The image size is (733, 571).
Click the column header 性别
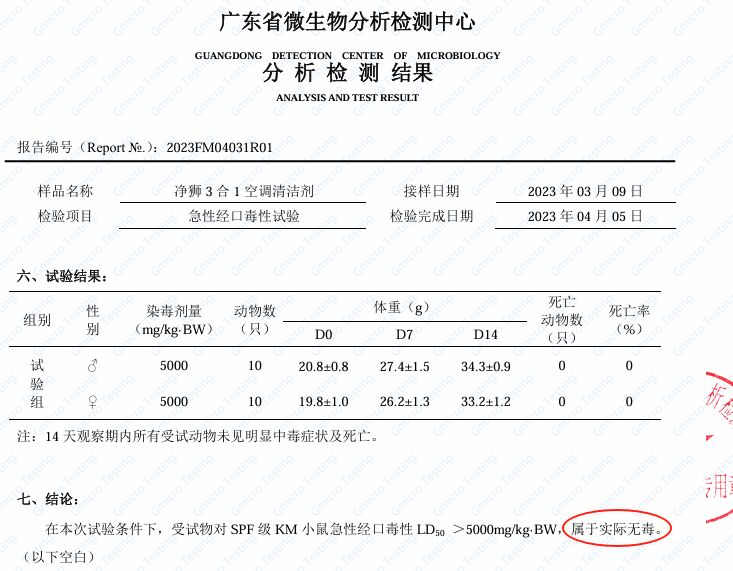(x=93, y=320)
